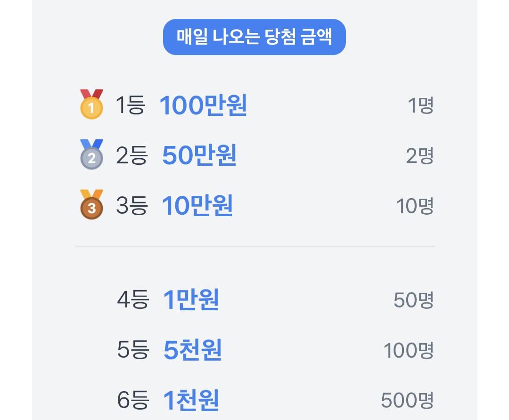Screen dimensions: 509x420
Task: Select the 100만원 first prize amount
Action: point(203,105)
